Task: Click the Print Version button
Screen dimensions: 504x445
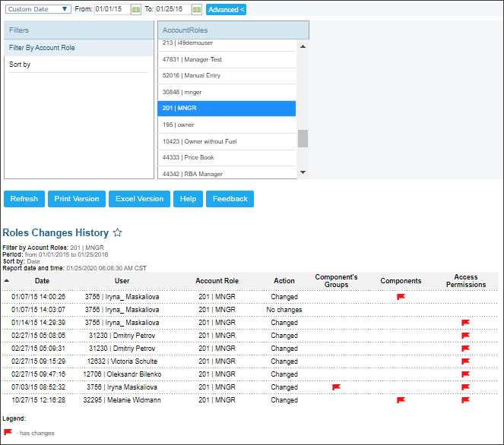Action: pyautogui.click(x=77, y=199)
